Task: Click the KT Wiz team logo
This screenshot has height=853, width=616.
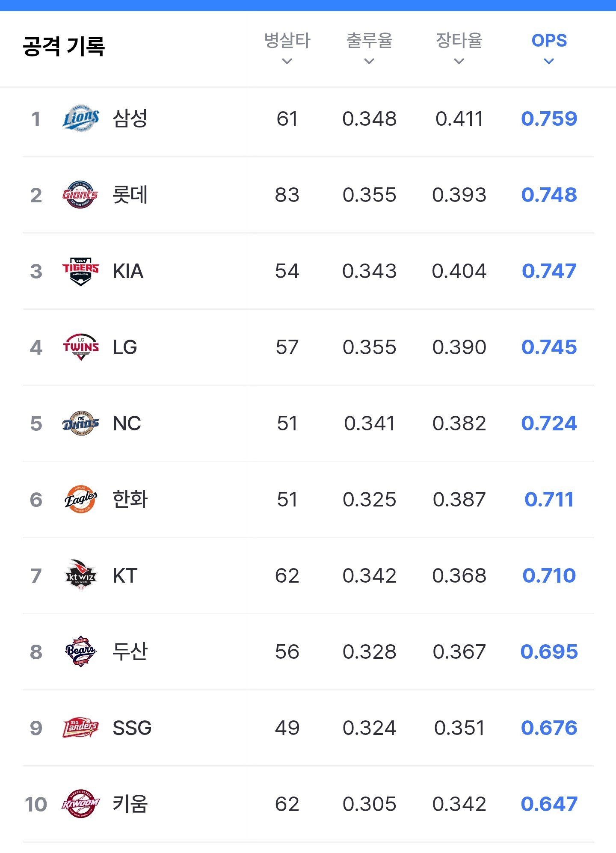Action: (x=80, y=575)
